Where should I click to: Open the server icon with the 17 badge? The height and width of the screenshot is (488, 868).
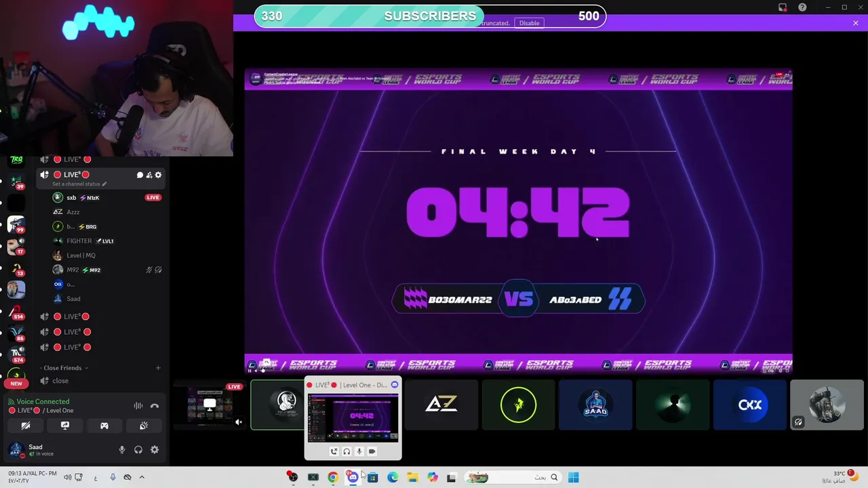16,246
